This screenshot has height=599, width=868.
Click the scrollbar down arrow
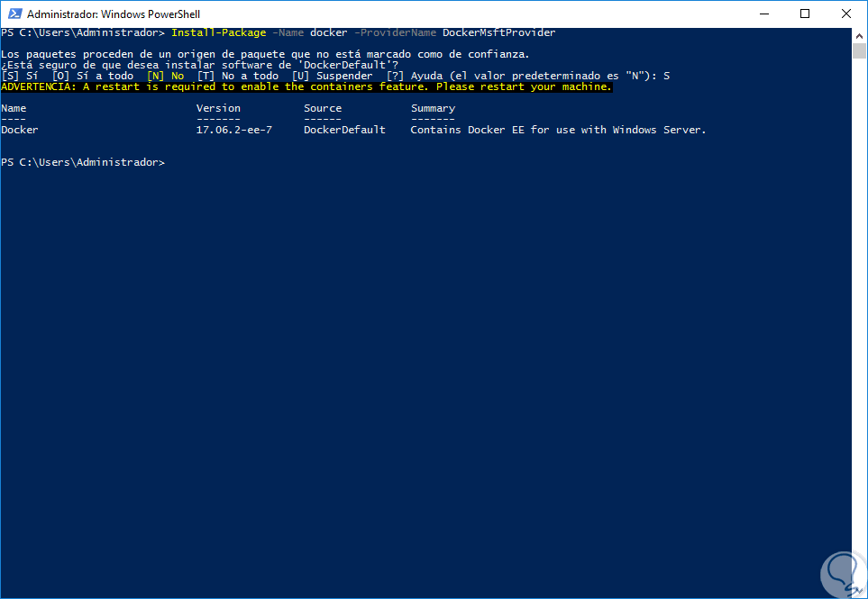860,591
